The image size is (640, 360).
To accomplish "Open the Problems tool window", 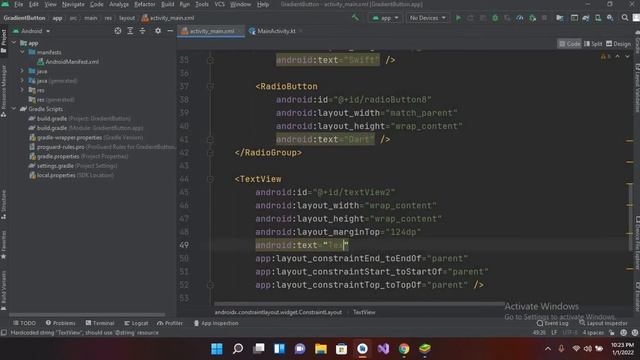I will coord(60,323).
